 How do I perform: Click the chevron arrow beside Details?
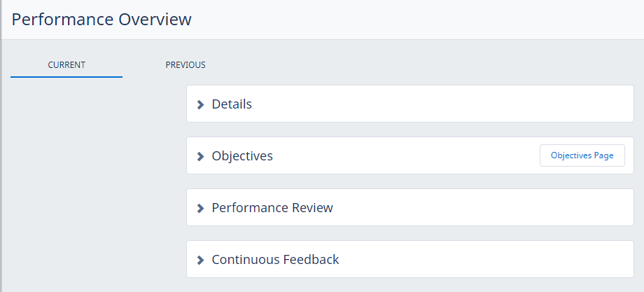[x=201, y=104]
